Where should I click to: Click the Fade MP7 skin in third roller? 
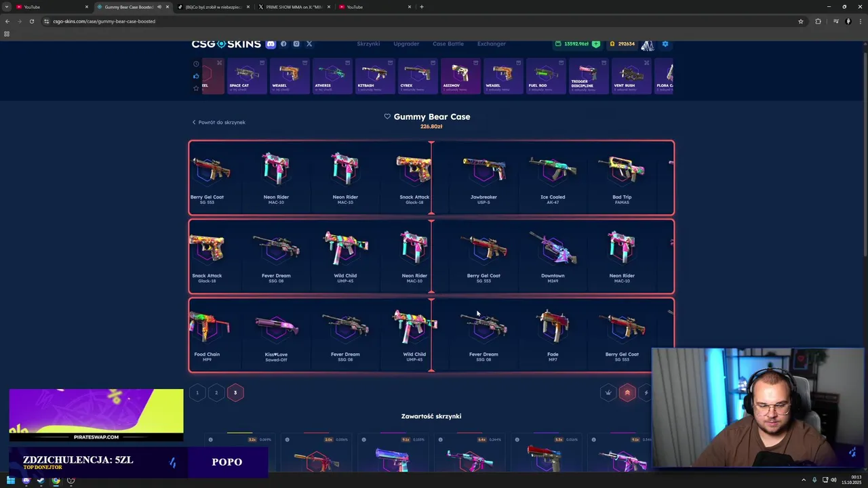click(x=553, y=335)
